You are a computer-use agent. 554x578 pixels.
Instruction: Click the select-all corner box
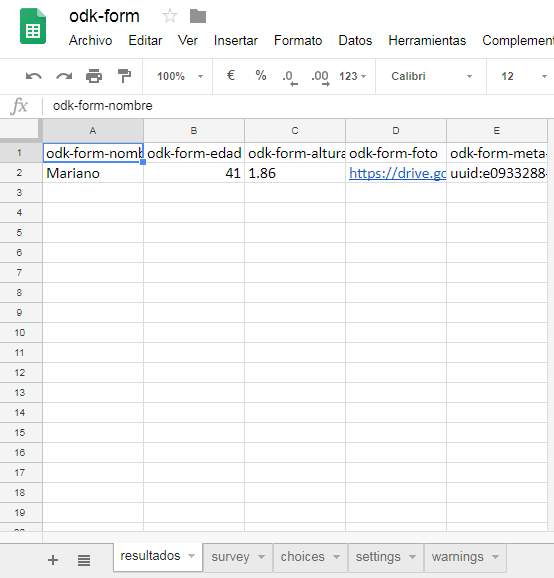click(x=21, y=130)
